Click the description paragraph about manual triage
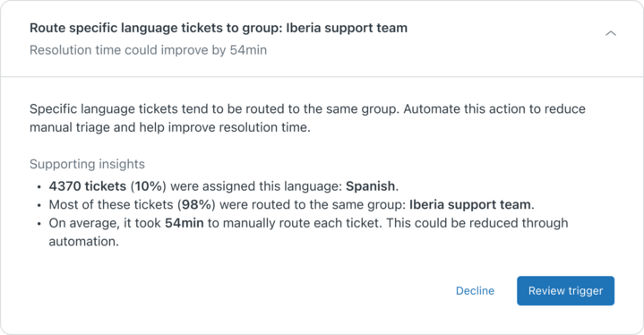The height and width of the screenshot is (335, 644). point(307,118)
